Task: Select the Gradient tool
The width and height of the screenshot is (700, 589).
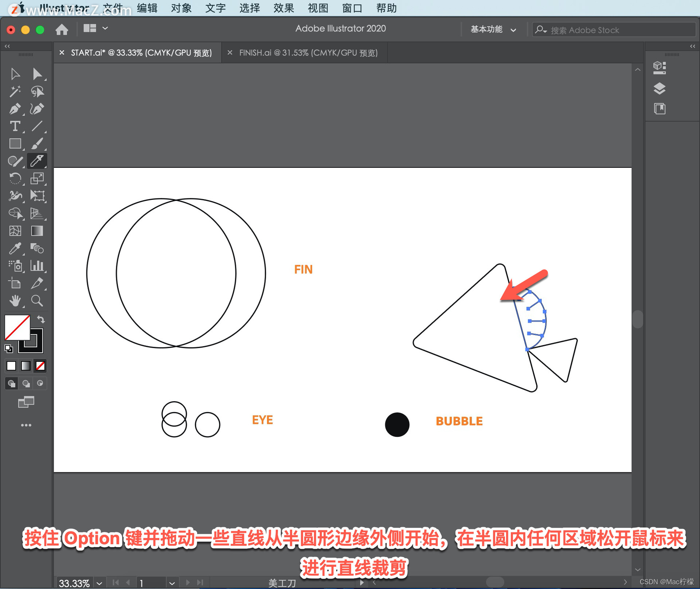Action: coord(37,231)
